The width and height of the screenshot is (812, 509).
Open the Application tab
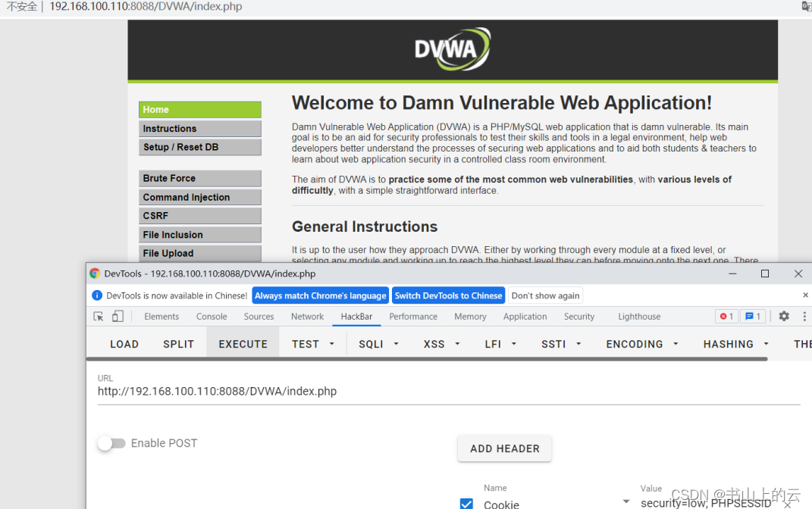click(525, 316)
